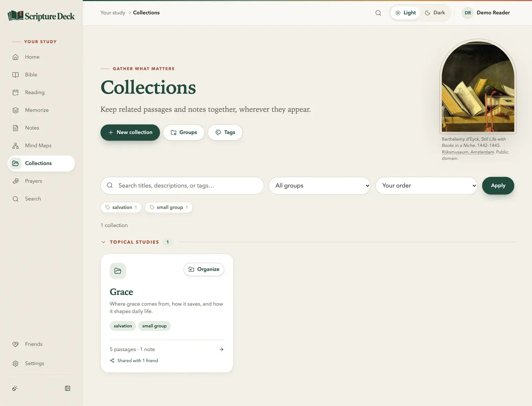
Task: Open the Your order sort dropdown
Action: (x=426, y=186)
